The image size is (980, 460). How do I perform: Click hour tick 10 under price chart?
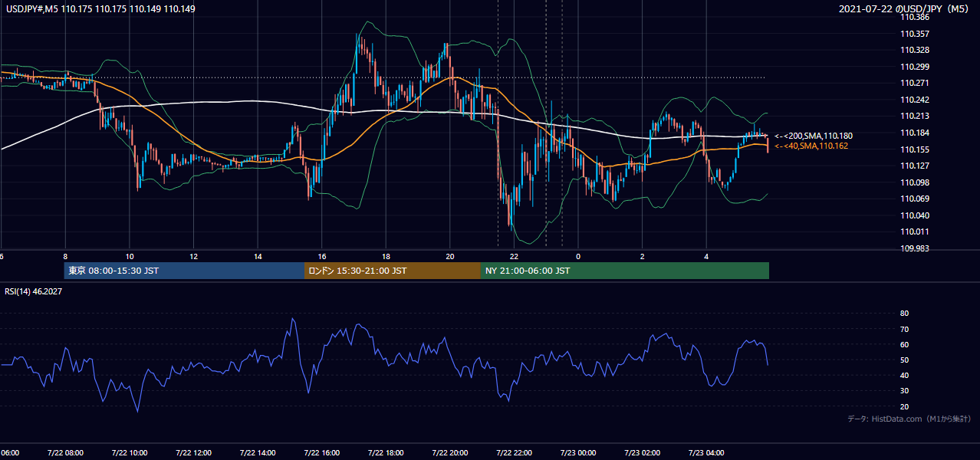(130, 256)
